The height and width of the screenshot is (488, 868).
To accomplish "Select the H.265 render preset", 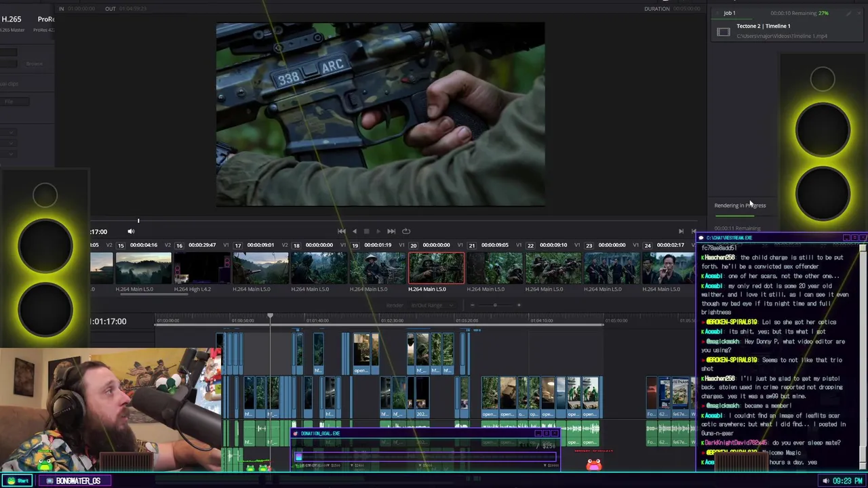I will [x=12, y=19].
